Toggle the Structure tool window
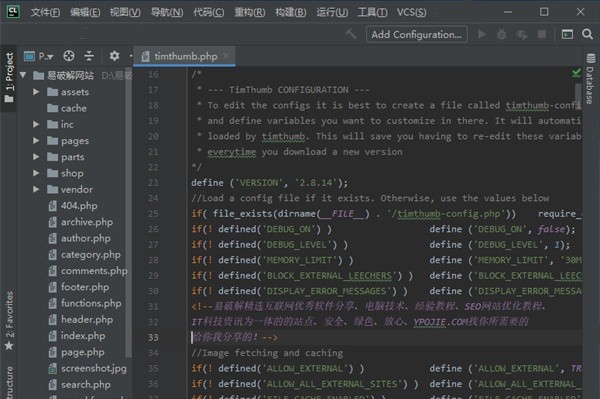The height and width of the screenshot is (399, 600). pyautogui.click(x=9, y=382)
